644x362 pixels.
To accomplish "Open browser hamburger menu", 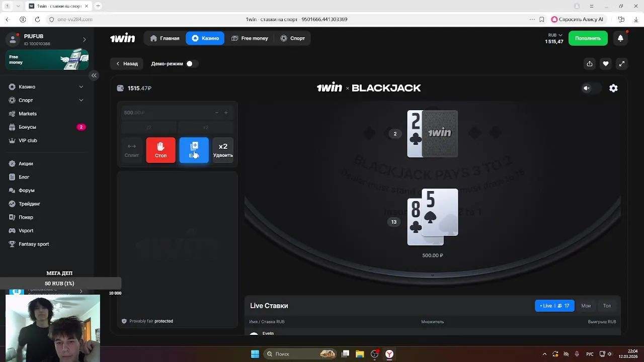I will (591, 6).
